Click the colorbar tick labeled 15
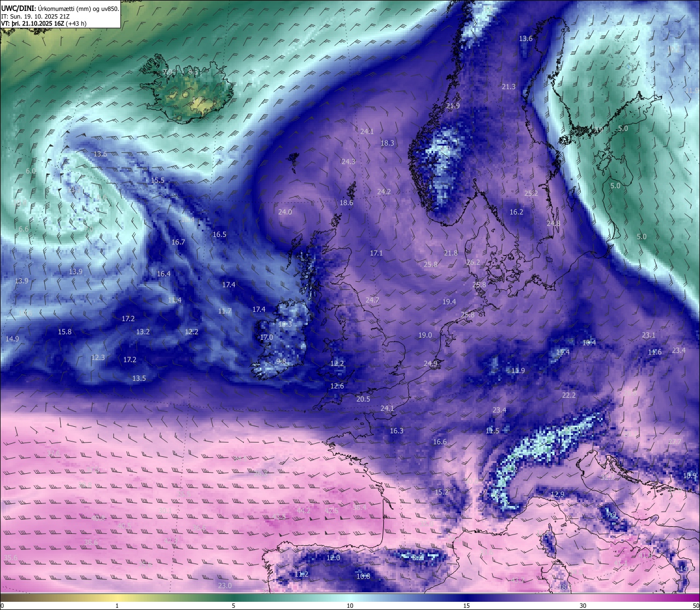This screenshot has width=700, height=610. click(466, 606)
